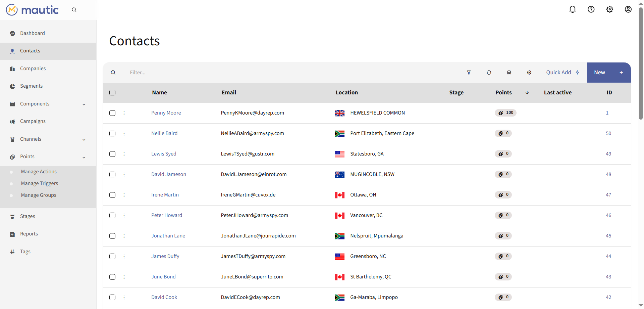Click the filter funnel icon
644x309 pixels.
click(x=469, y=73)
